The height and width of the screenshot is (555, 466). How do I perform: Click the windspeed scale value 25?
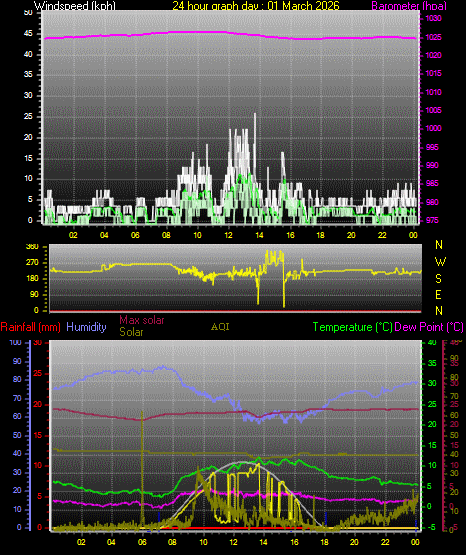click(28, 116)
